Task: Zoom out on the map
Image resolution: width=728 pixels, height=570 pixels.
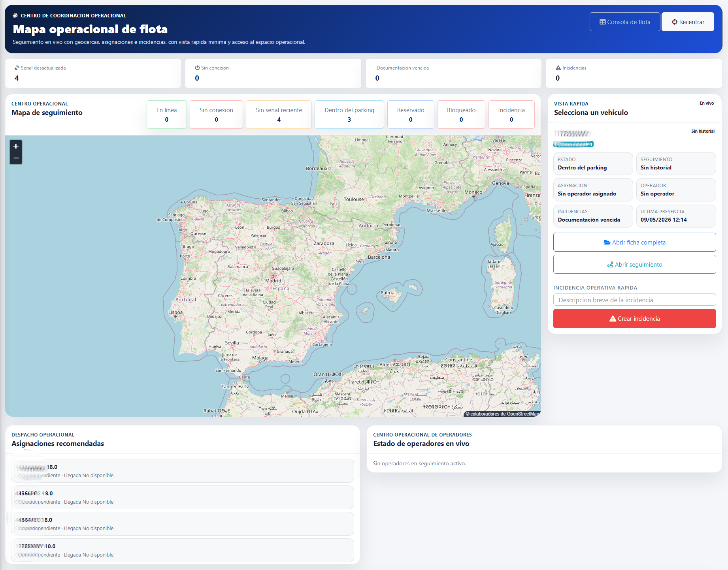Action: coord(16,158)
